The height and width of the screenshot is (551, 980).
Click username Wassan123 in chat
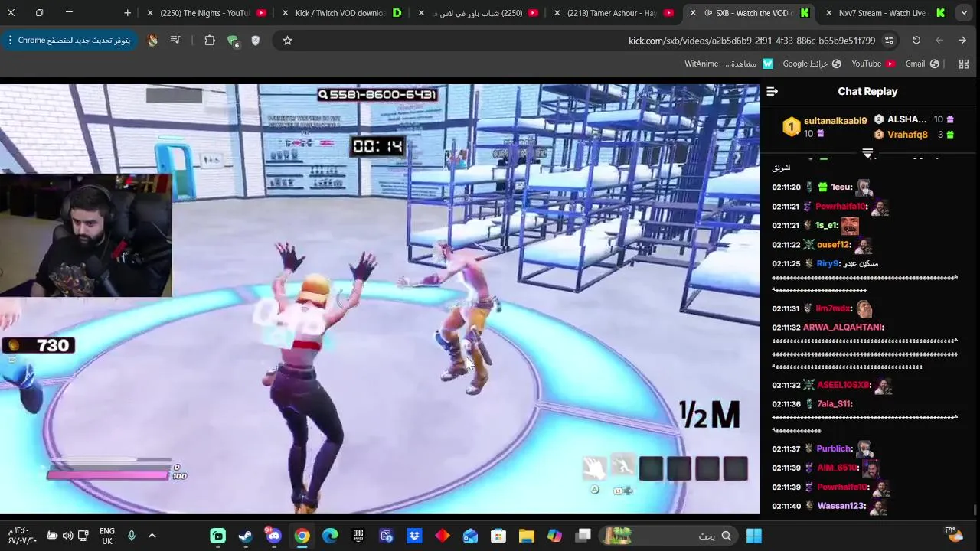tap(841, 506)
